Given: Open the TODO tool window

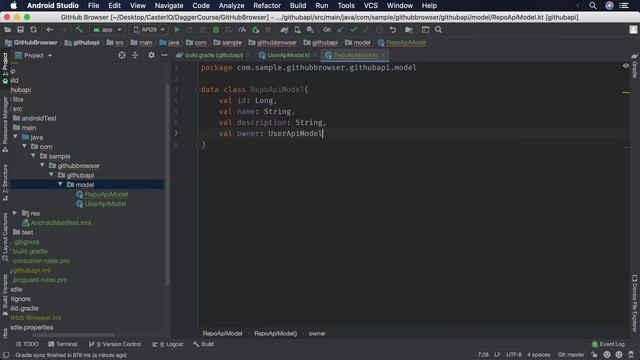Looking at the screenshot, I should (27, 344).
